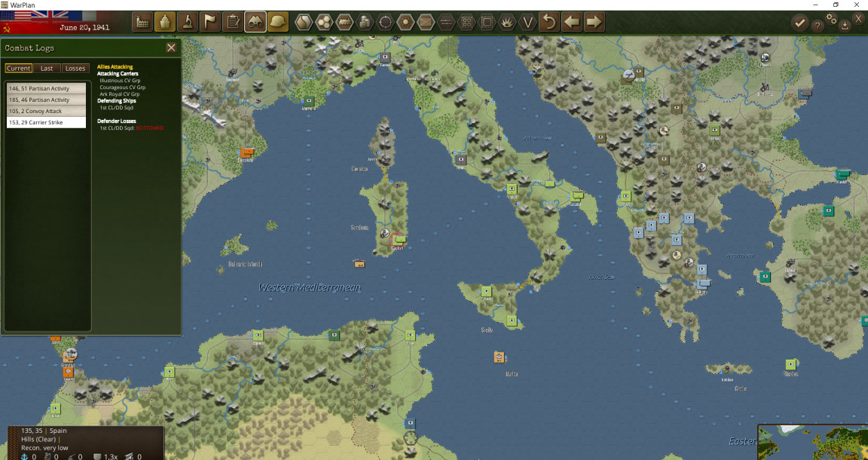Open the clipboard reports screen
The width and height of the screenshot is (868, 460).
[233, 22]
